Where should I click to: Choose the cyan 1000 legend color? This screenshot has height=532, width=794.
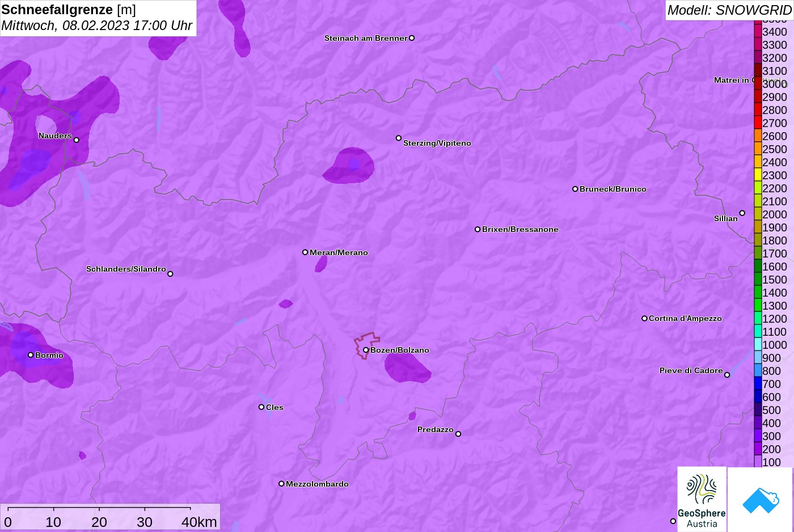tap(758, 344)
